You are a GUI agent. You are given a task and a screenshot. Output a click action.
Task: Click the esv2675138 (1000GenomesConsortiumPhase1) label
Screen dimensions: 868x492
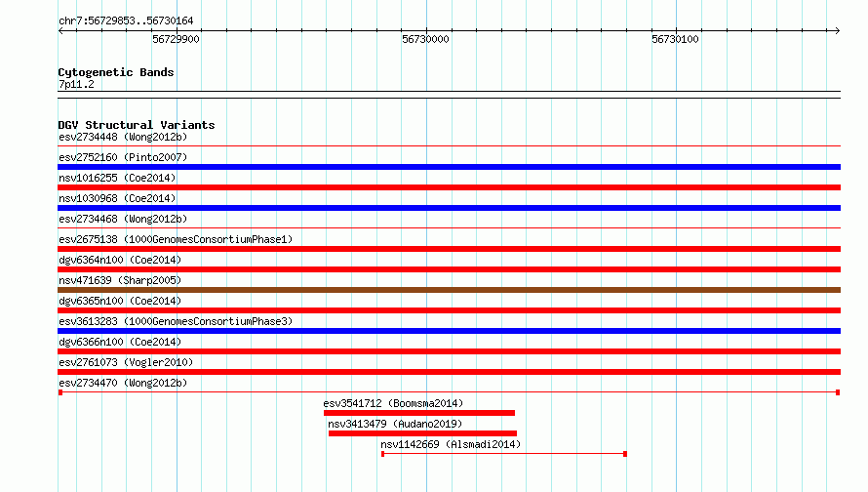(x=176, y=239)
